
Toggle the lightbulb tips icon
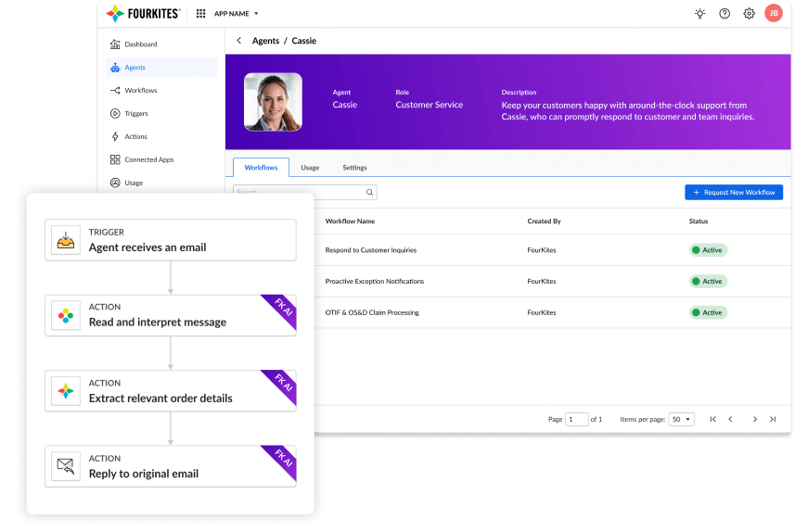pos(699,14)
